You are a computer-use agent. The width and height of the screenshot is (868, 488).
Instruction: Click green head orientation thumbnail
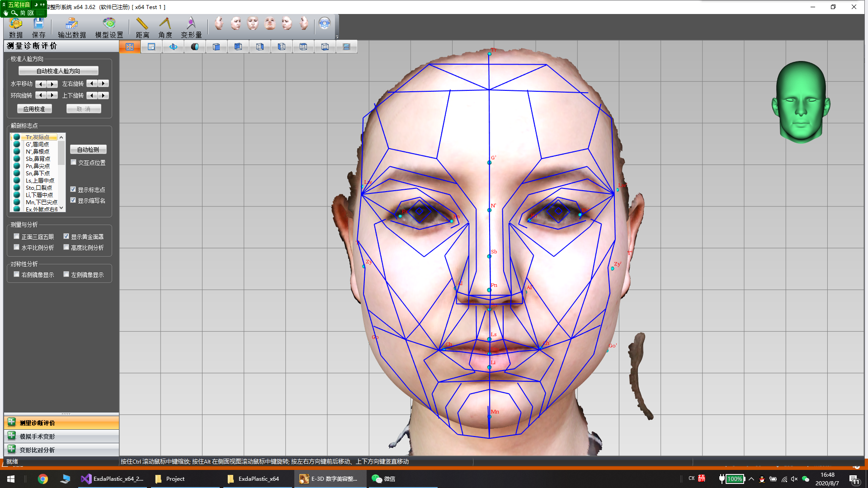[x=801, y=102]
